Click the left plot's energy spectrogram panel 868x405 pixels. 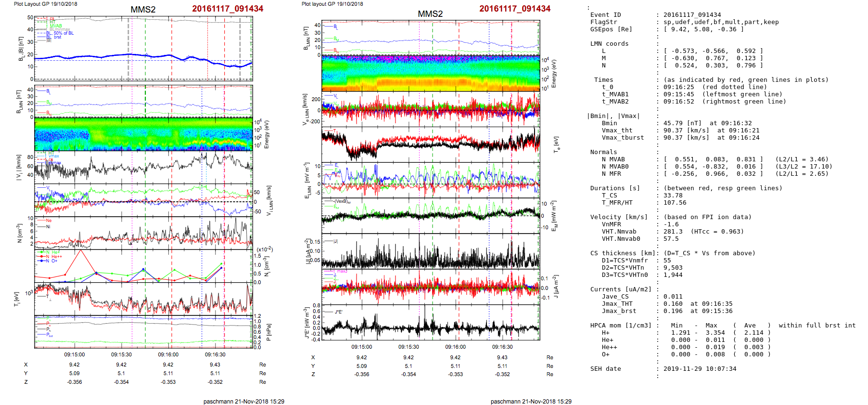point(143,134)
